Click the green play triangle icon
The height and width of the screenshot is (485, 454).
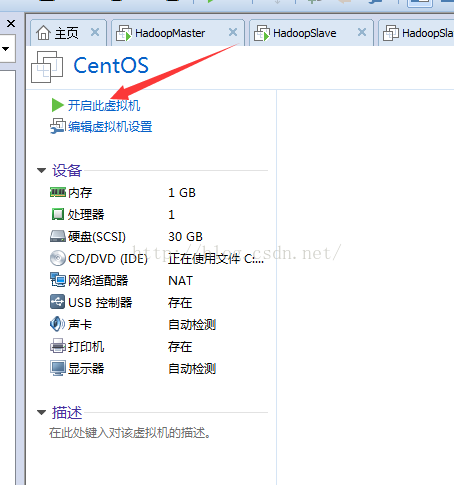(58, 105)
